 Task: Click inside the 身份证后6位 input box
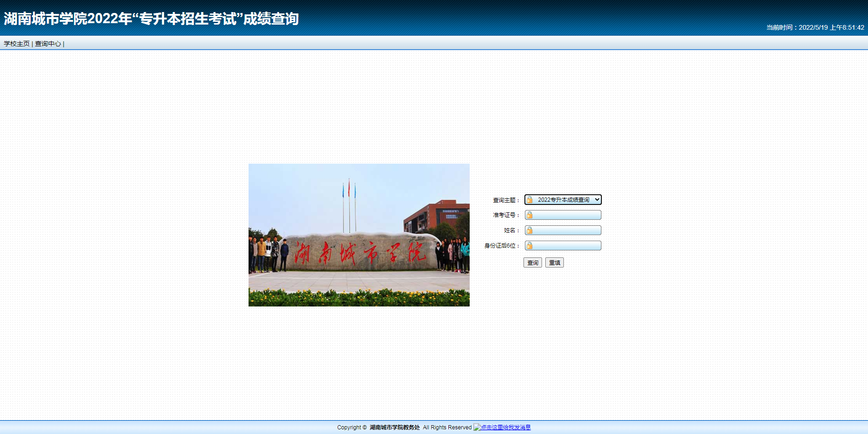566,245
